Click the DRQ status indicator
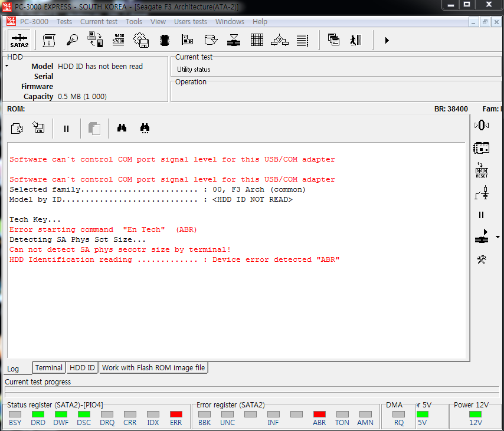The width and height of the screenshot is (504, 431). click(107, 414)
